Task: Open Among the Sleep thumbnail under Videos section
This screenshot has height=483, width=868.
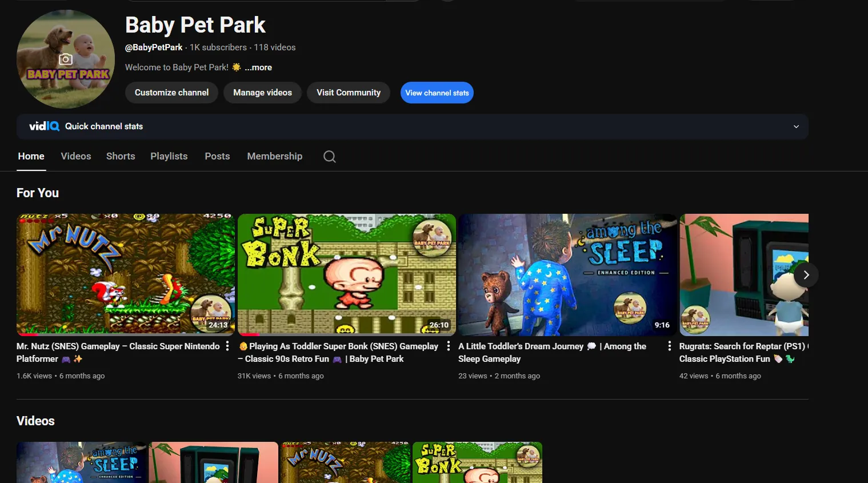Action: coord(82,462)
